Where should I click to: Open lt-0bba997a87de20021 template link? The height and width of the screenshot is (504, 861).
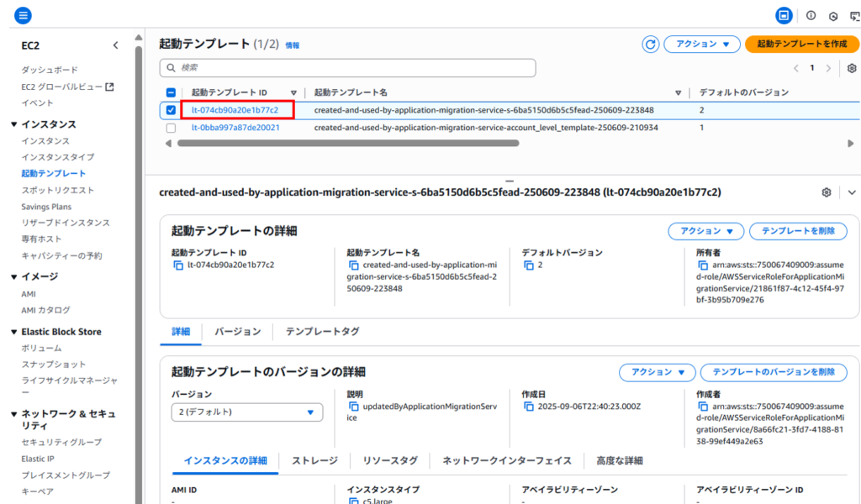tap(235, 128)
